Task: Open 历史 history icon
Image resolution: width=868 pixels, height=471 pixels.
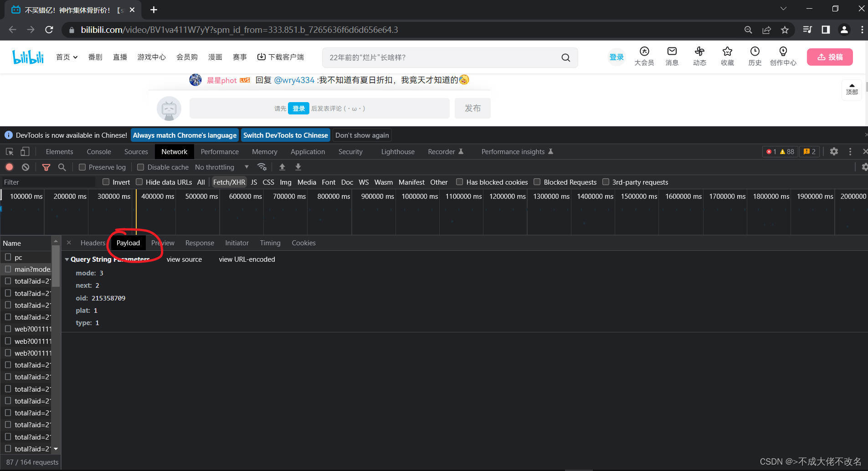Action: (755, 57)
